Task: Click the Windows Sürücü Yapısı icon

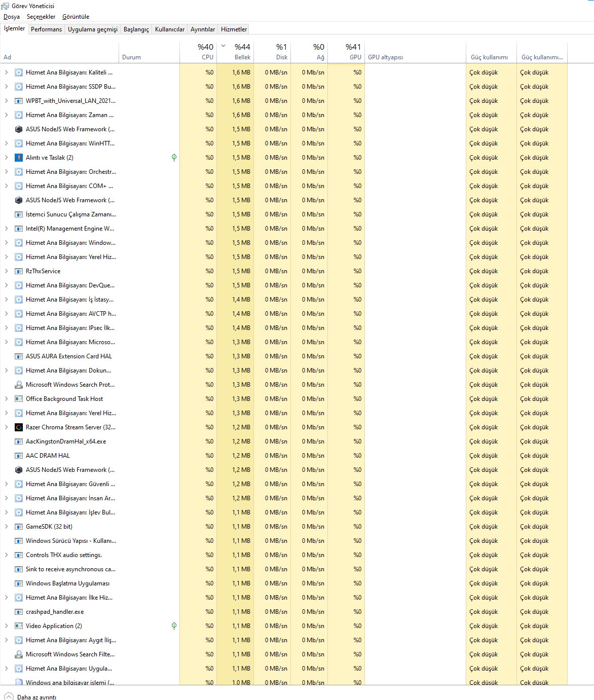Action: coord(19,541)
